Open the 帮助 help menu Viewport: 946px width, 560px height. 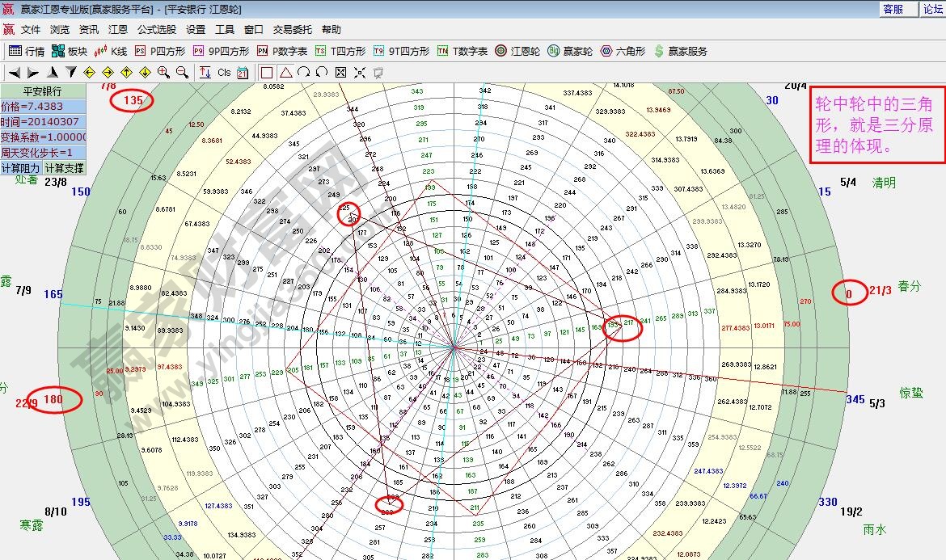coord(332,29)
